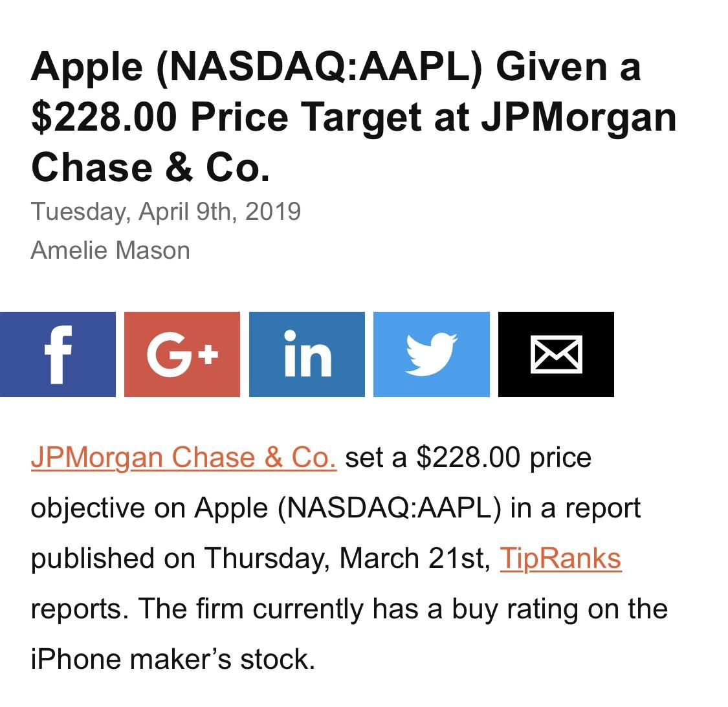Screen dimensions: 728x707
Task: Share the article on Google+
Action: 182,354
